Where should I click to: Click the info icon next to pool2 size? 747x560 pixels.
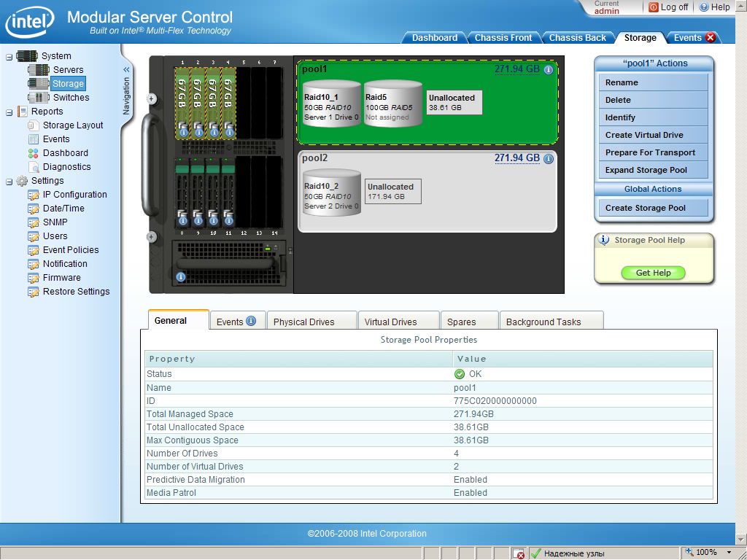[x=549, y=158]
